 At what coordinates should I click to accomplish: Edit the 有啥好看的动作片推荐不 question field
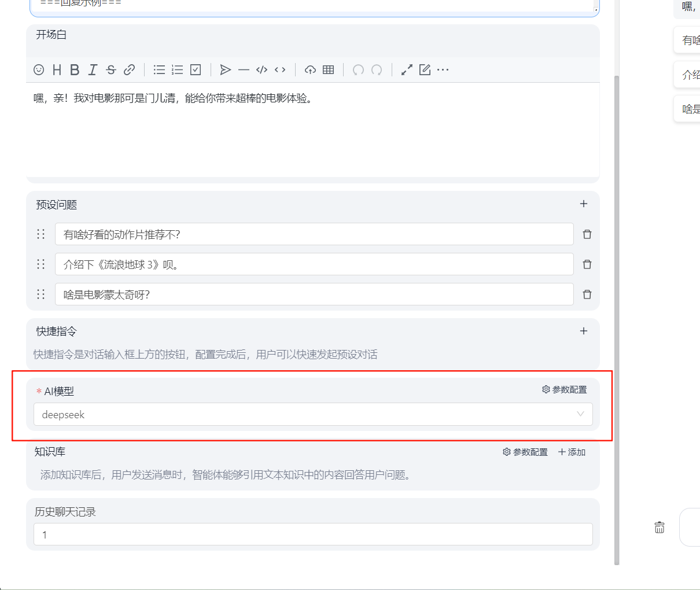point(314,234)
